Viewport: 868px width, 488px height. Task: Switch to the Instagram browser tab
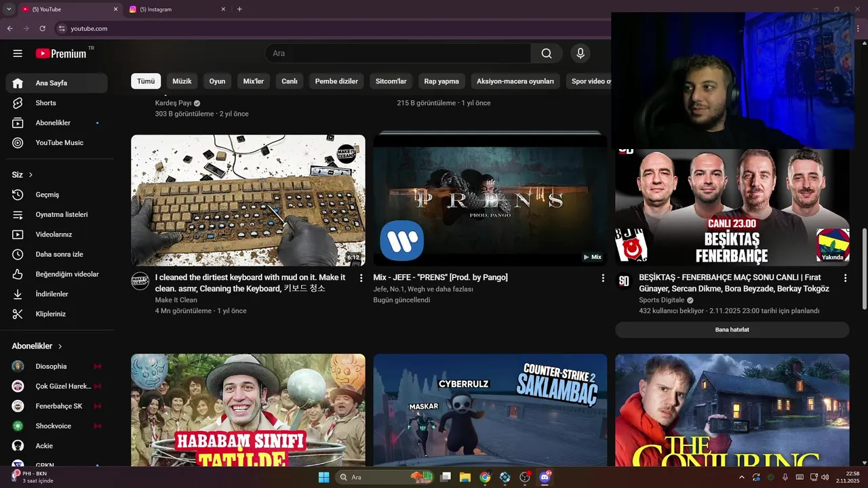[176, 9]
